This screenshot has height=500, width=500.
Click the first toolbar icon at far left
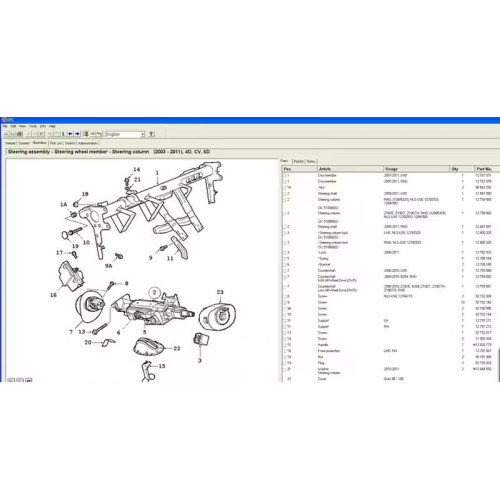(6, 134)
